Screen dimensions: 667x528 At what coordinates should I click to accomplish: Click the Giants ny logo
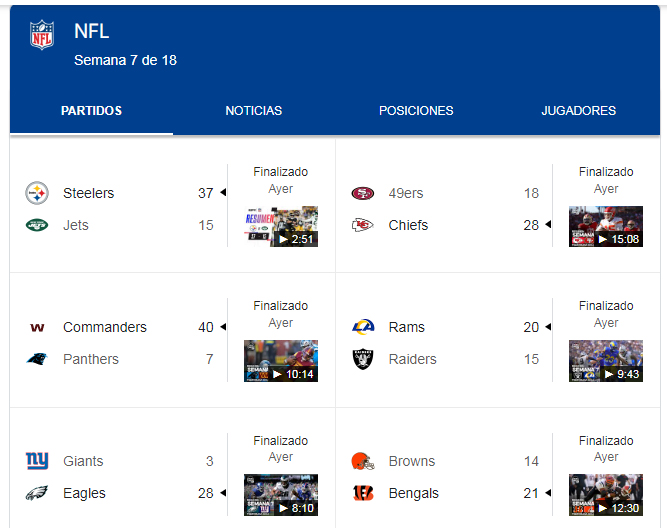37,461
